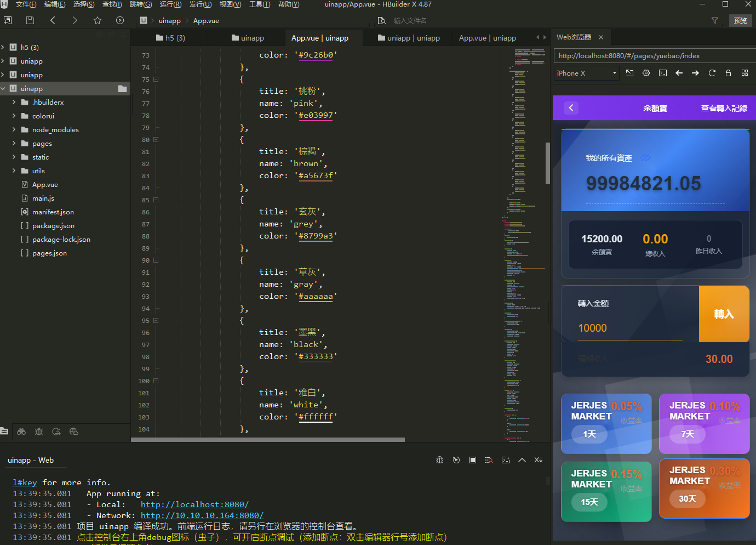This screenshot has height=545, width=756.
Task: Toggle the browser lock icon
Action: point(729,73)
